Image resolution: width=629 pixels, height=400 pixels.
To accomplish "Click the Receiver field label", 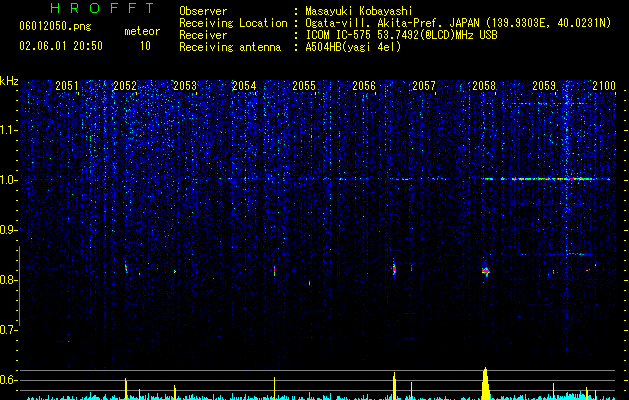I will (x=203, y=35).
